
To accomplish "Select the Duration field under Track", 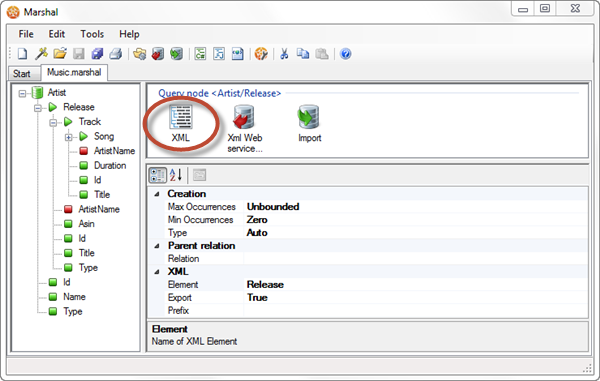I will pyautogui.click(x=110, y=166).
